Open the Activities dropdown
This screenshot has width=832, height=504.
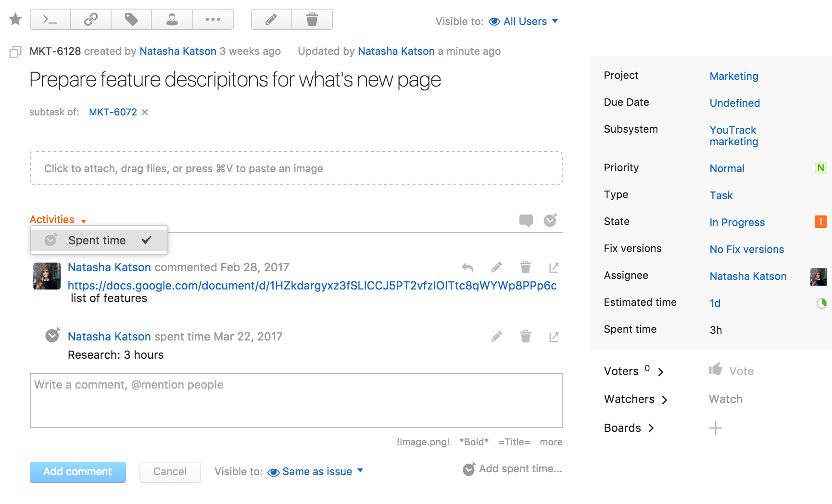coord(58,220)
